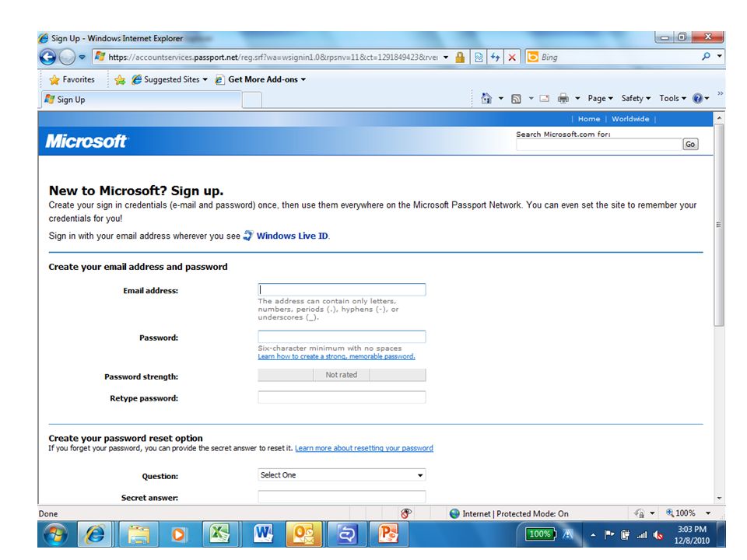Select the Sign Up browser tab

click(142, 100)
